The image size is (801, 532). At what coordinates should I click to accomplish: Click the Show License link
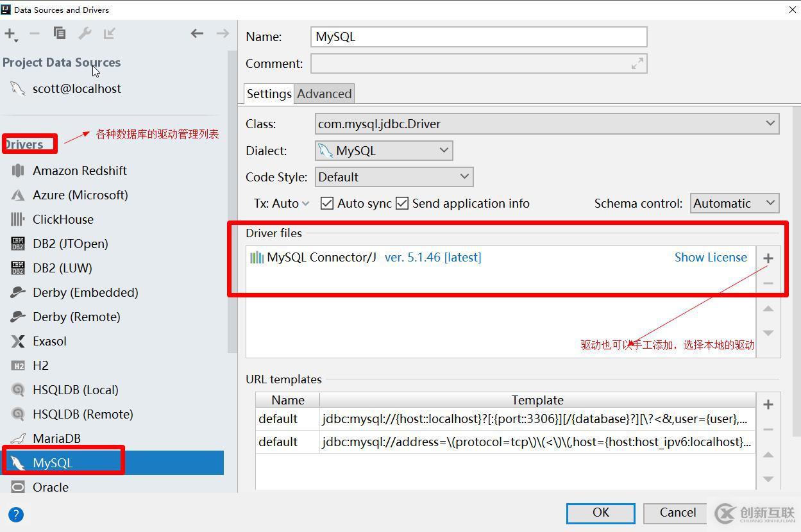click(x=711, y=257)
